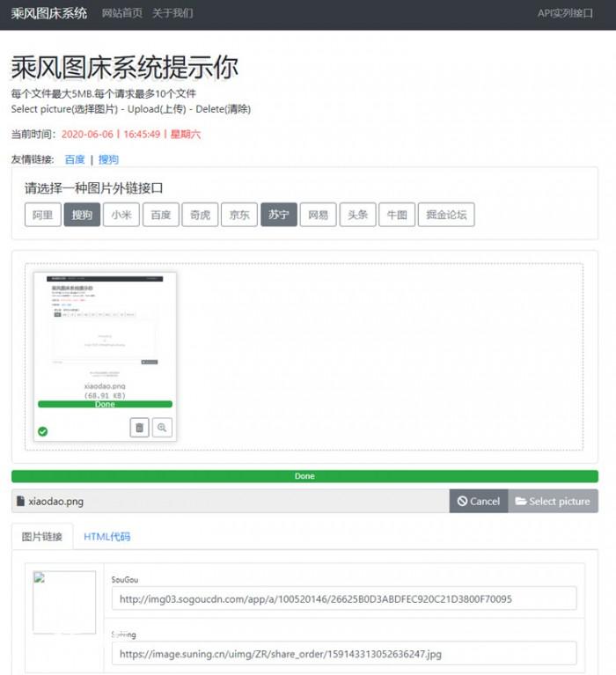Toggle the 掘金论坛 image host interface
Image resolution: width=616 pixels, height=675 pixels.
(446, 215)
